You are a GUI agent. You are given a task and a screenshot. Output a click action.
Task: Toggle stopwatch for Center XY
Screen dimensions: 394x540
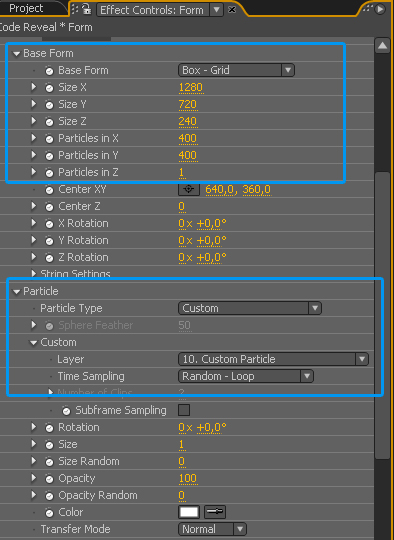pyautogui.click(x=49, y=190)
